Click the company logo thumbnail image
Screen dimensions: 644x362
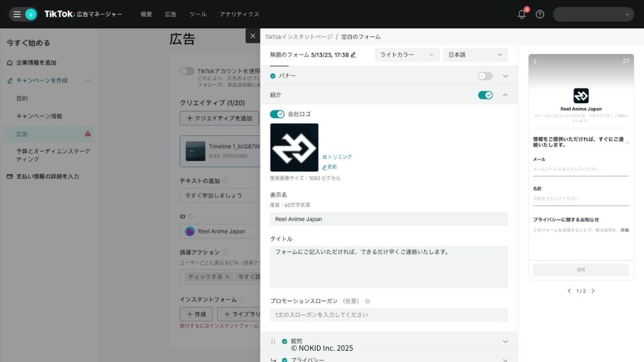(294, 147)
